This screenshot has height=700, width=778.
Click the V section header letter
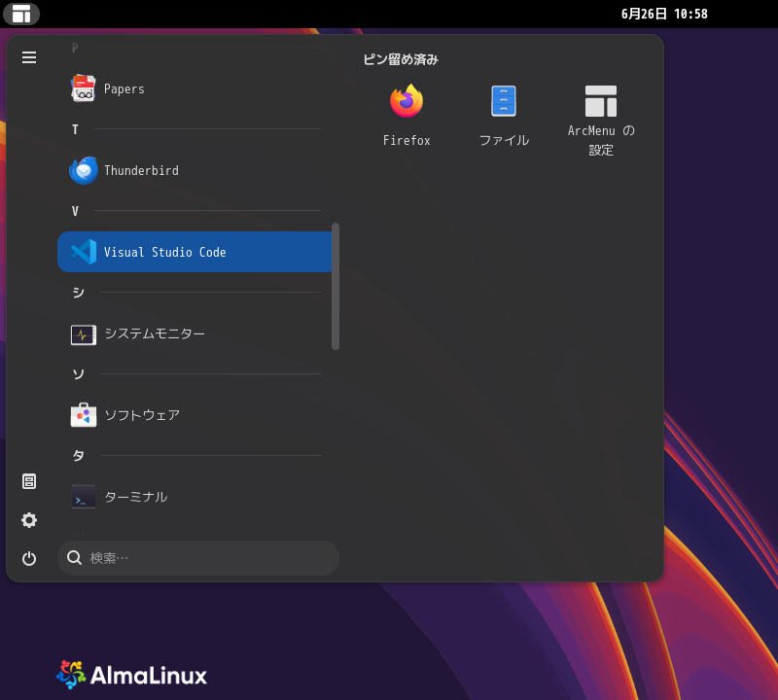coord(75,211)
